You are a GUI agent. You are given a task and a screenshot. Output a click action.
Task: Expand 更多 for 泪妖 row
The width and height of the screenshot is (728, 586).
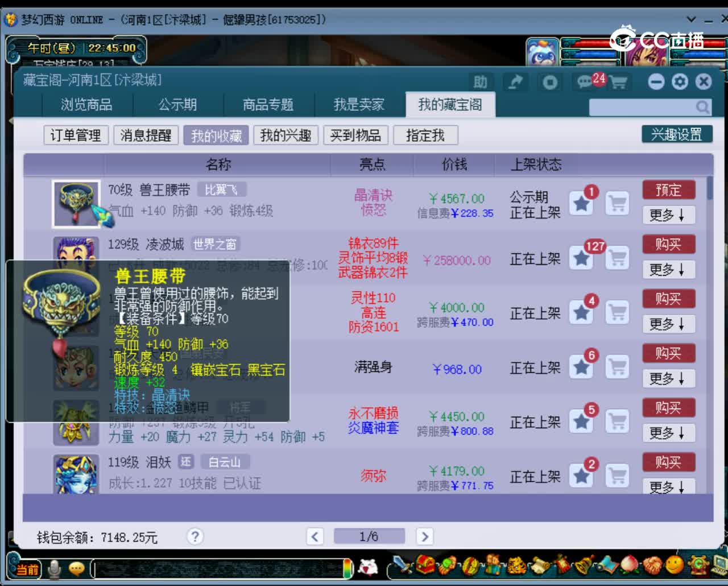tap(668, 486)
